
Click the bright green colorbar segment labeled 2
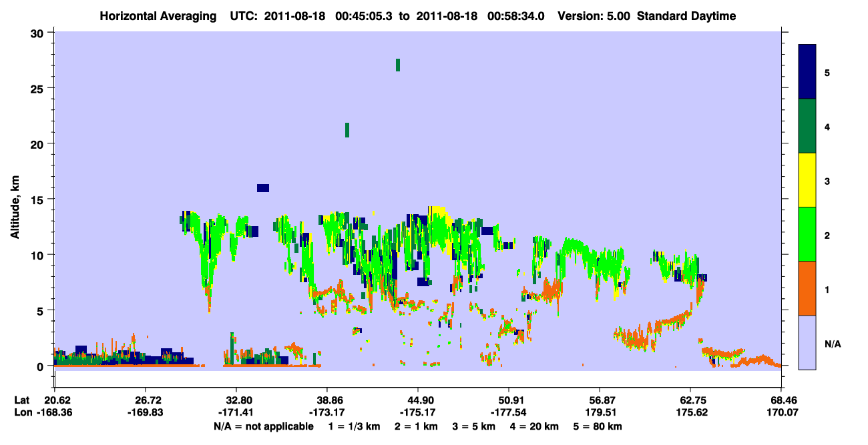point(807,234)
